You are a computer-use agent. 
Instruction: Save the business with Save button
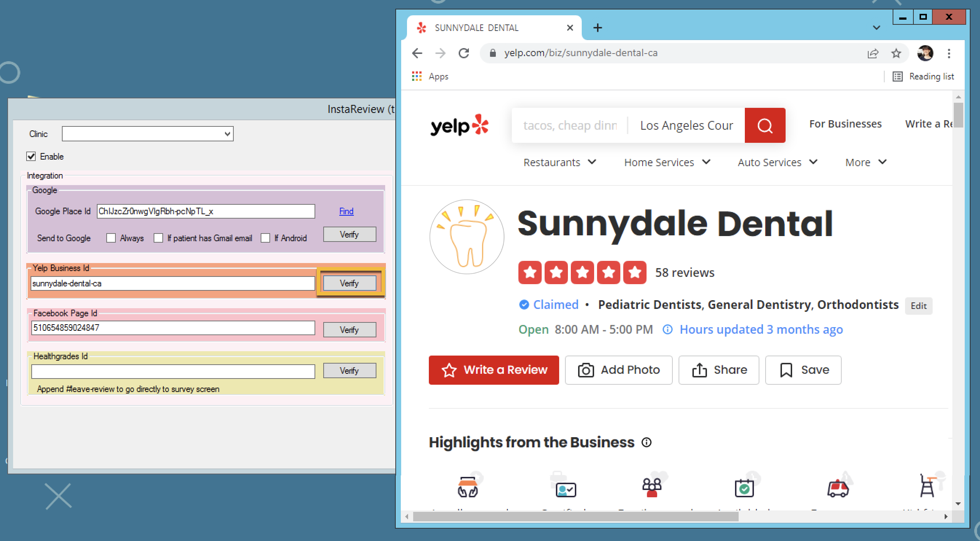(803, 370)
